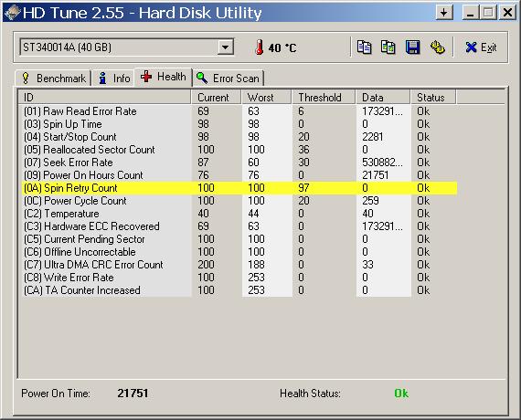Select the Current Pending Sector row

click(x=239, y=239)
